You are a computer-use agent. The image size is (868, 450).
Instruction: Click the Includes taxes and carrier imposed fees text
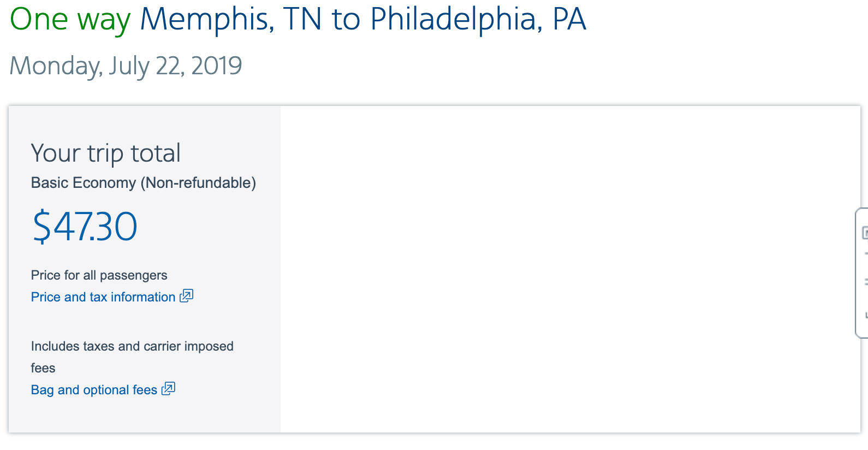[132, 347]
